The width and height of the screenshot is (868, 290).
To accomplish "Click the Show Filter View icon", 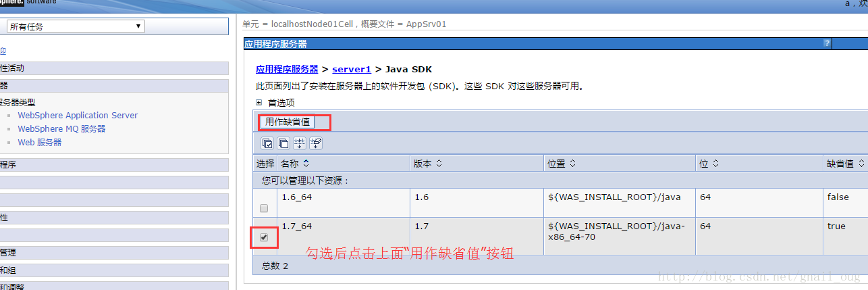I will [x=300, y=143].
